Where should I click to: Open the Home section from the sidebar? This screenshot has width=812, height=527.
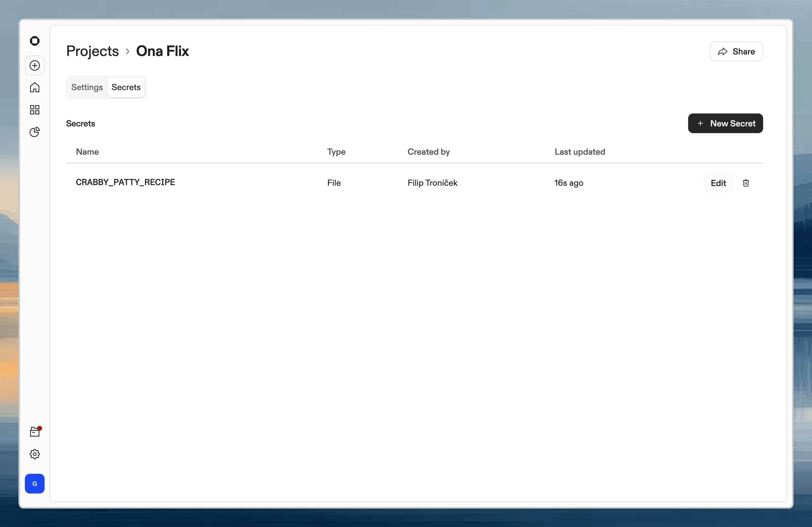[x=34, y=87]
